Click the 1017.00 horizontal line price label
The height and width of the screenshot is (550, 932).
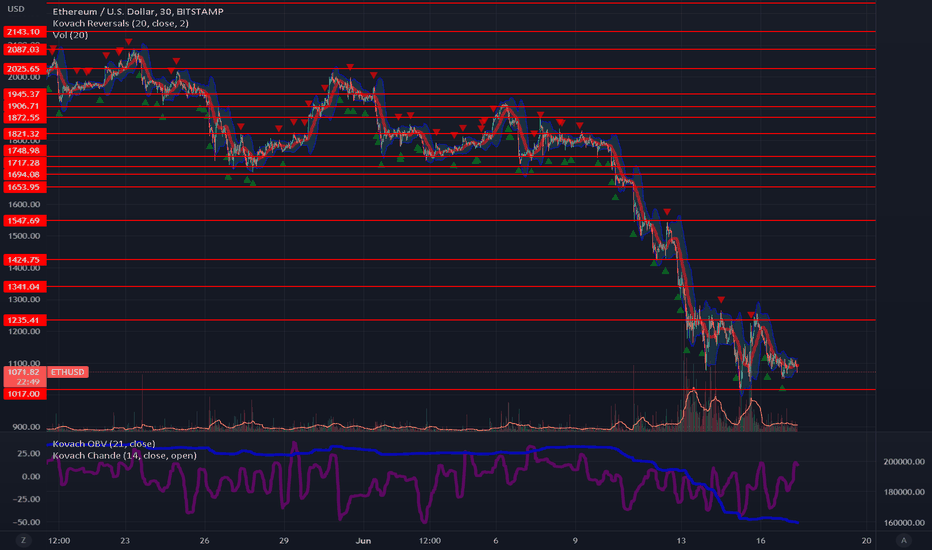tap(24, 394)
